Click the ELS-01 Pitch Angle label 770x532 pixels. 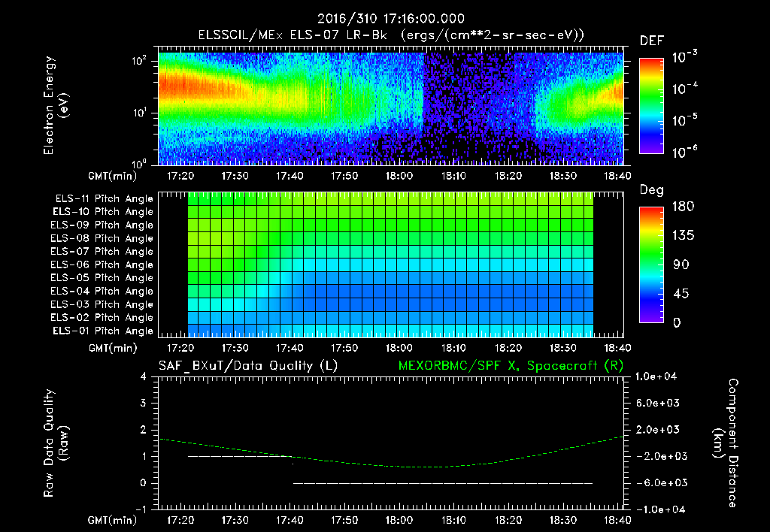click(x=103, y=331)
